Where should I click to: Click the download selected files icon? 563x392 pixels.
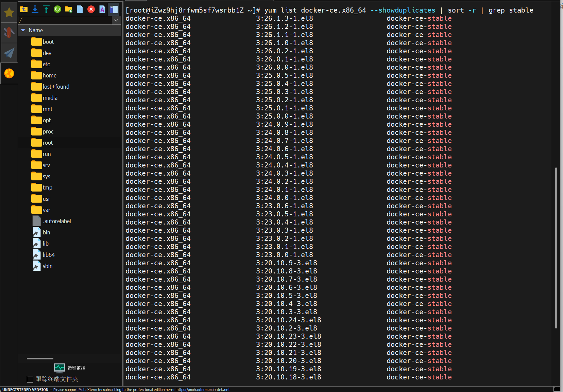click(x=35, y=9)
